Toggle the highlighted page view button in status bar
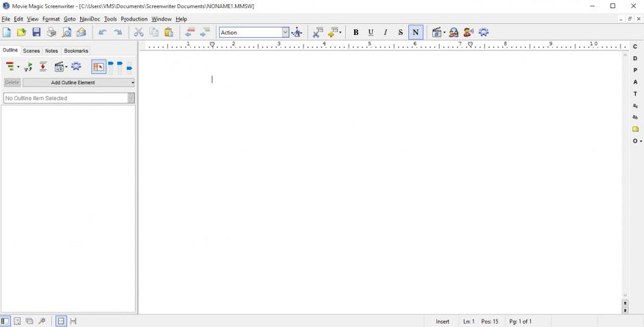The image size is (644, 327). 61,322
